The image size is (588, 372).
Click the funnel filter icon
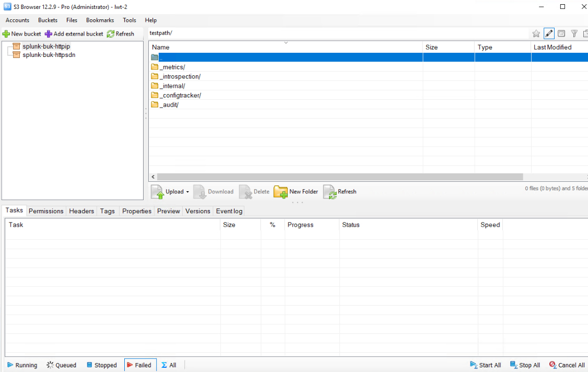click(x=574, y=33)
